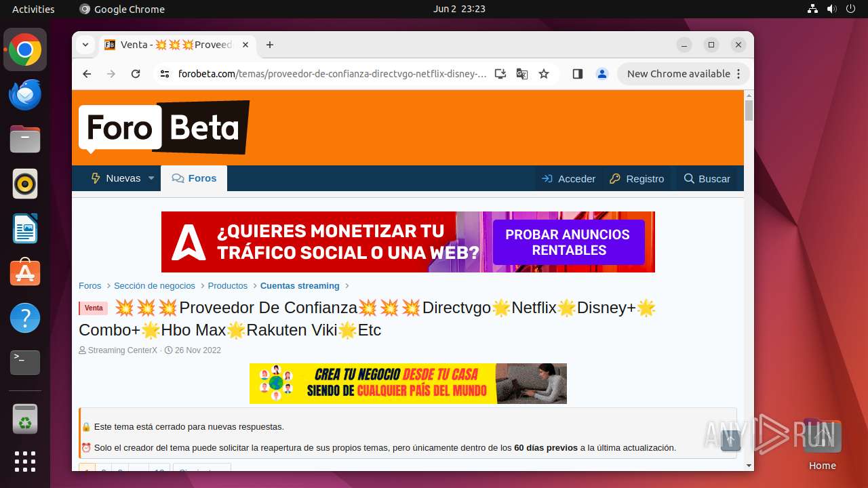Image resolution: width=868 pixels, height=488 pixels.
Task: Open a new Chrome tab
Action: point(270,45)
